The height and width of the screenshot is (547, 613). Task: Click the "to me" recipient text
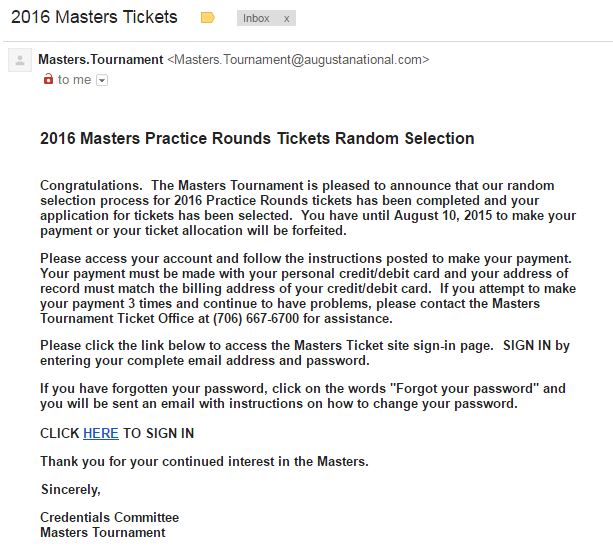(x=74, y=80)
